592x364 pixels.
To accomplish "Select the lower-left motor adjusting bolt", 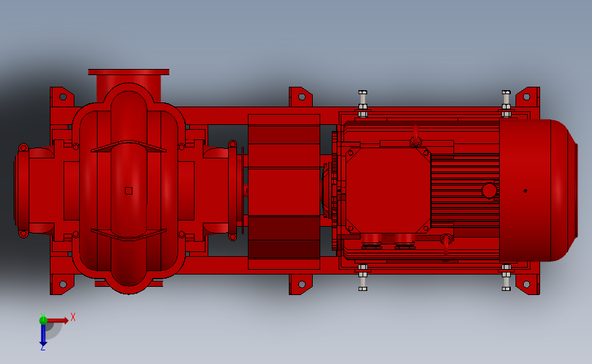I will click(363, 277).
